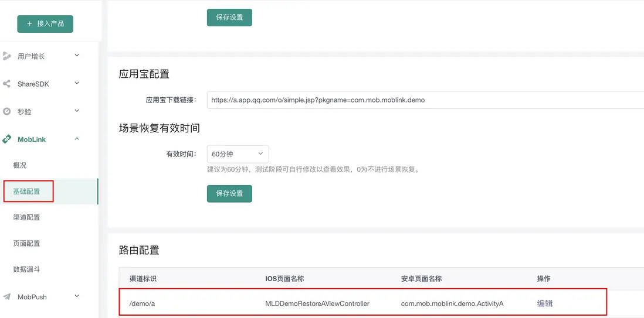Click the /demo/a channel identifier cell

click(142, 303)
